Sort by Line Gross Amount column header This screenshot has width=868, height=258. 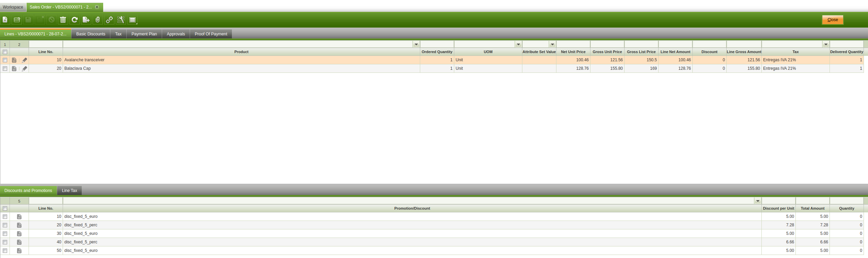(x=744, y=52)
